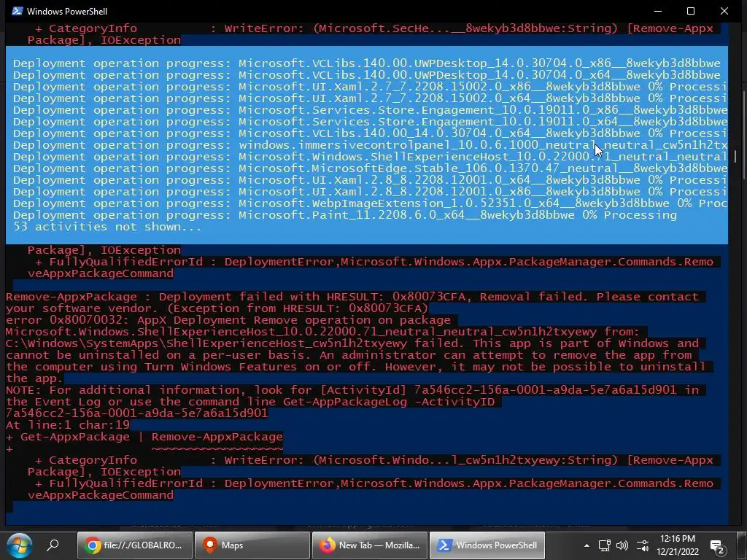Open New Tab — Mozilla Firefox taskbar button
747x560 pixels.
tap(370, 545)
